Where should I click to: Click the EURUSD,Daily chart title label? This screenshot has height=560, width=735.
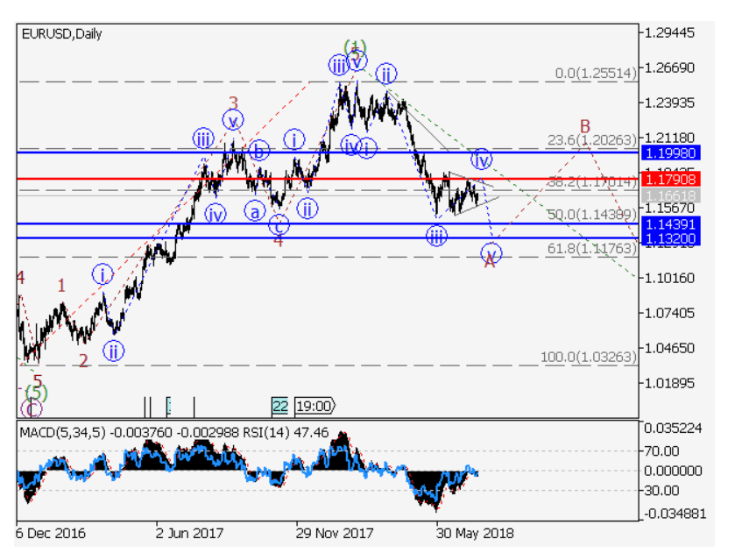61,34
